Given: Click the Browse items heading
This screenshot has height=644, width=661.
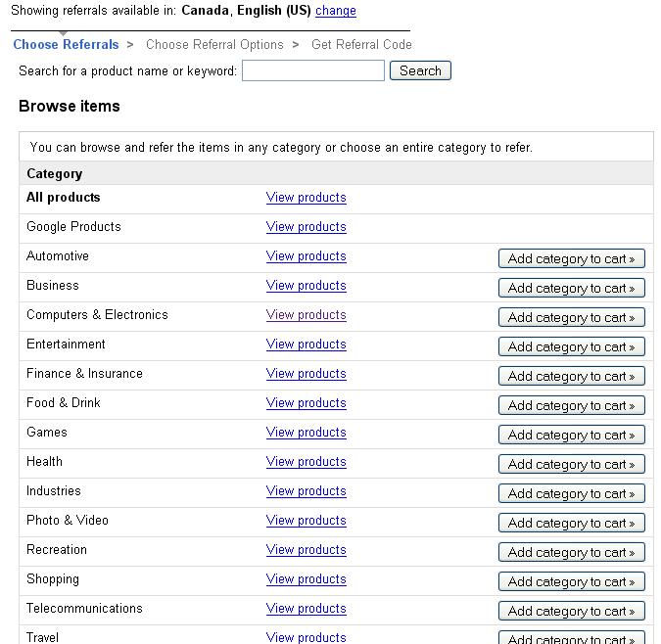Looking at the screenshot, I should point(70,106).
